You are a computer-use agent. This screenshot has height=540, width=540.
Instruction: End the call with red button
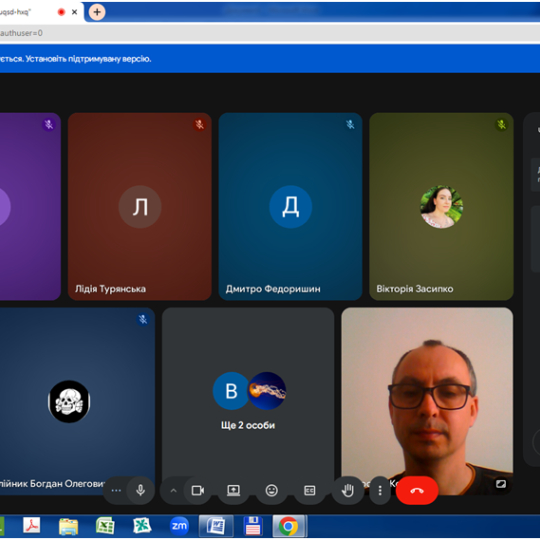pyautogui.click(x=417, y=490)
